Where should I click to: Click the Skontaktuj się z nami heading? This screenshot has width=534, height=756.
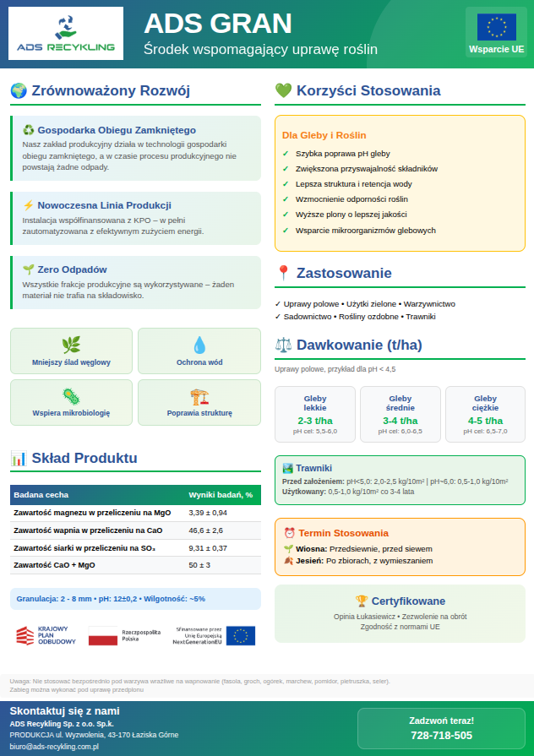65,711
